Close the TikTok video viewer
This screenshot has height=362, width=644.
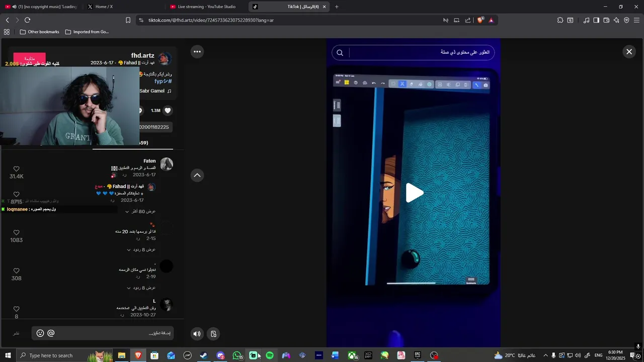pyautogui.click(x=629, y=52)
